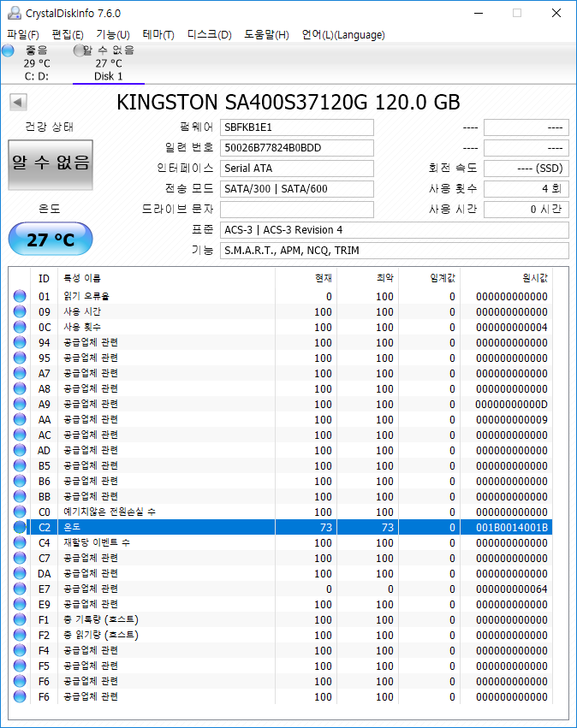The height and width of the screenshot is (728, 577).
Task: Click blue status circle for C: D: disk
Action: coord(8,50)
